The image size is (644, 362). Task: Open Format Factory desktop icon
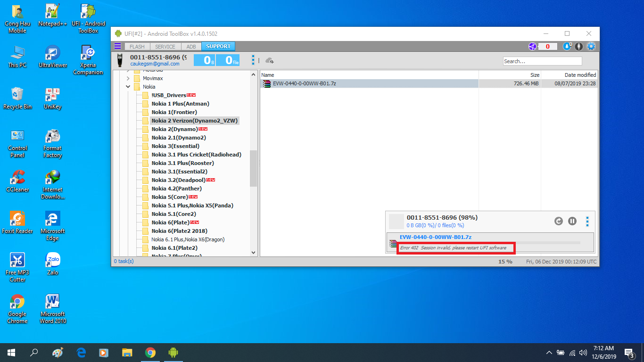[x=52, y=143]
